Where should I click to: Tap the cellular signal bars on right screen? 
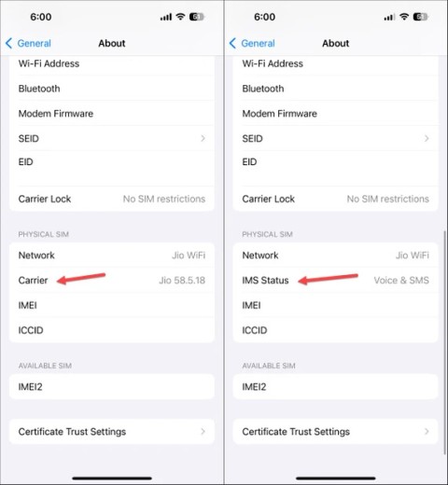pyautogui.click(x=389, y=17)
